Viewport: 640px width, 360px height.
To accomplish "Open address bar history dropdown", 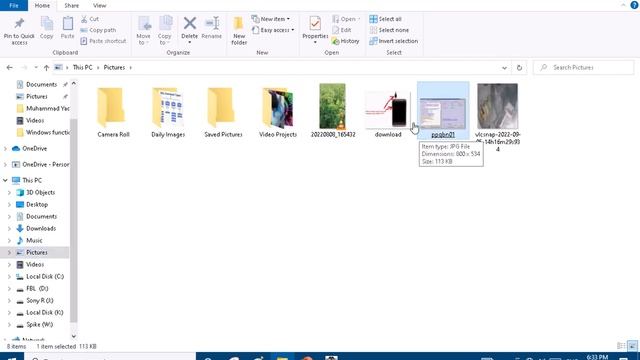I will click(x=504, y=68).
